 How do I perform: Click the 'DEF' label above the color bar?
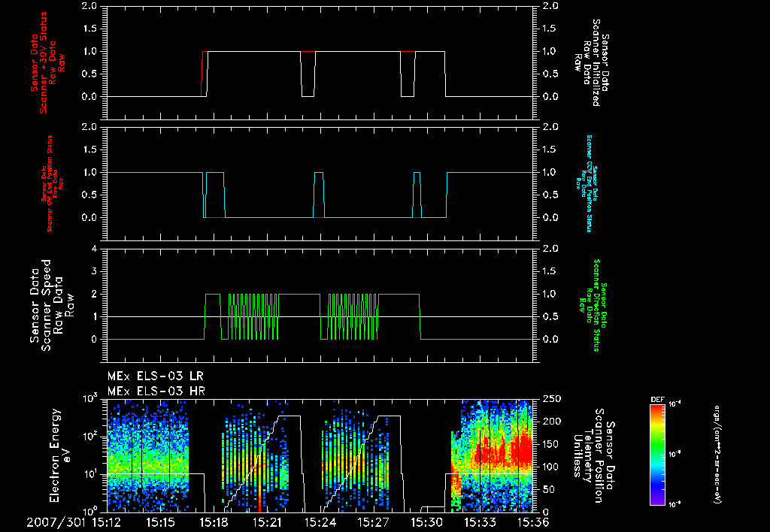[657, 400]
